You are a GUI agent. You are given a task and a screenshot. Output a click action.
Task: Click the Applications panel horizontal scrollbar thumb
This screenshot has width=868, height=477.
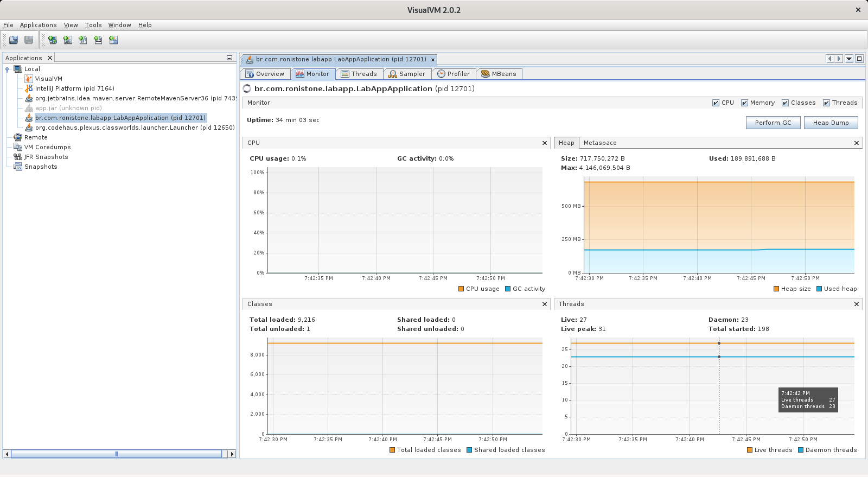(116, 454)
